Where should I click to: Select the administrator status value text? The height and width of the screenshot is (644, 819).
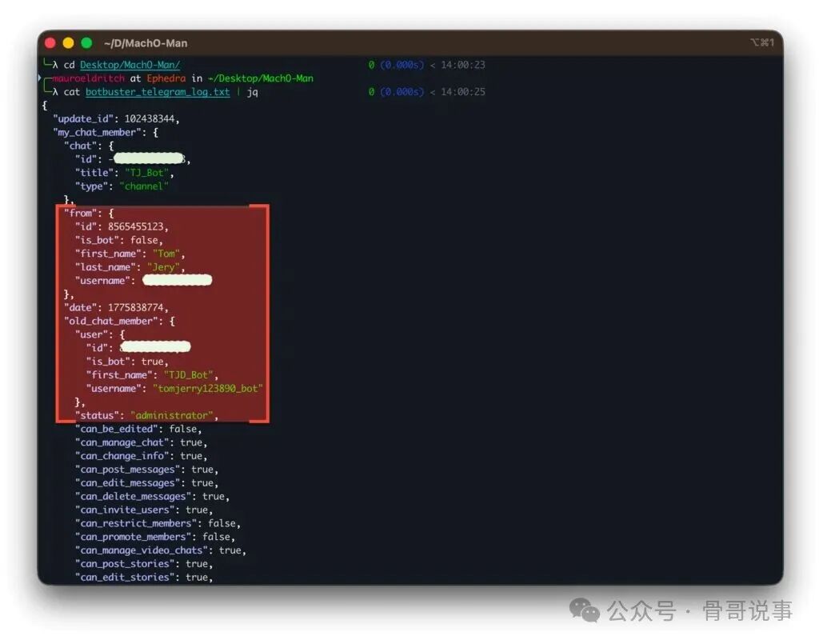pos(174,414)
